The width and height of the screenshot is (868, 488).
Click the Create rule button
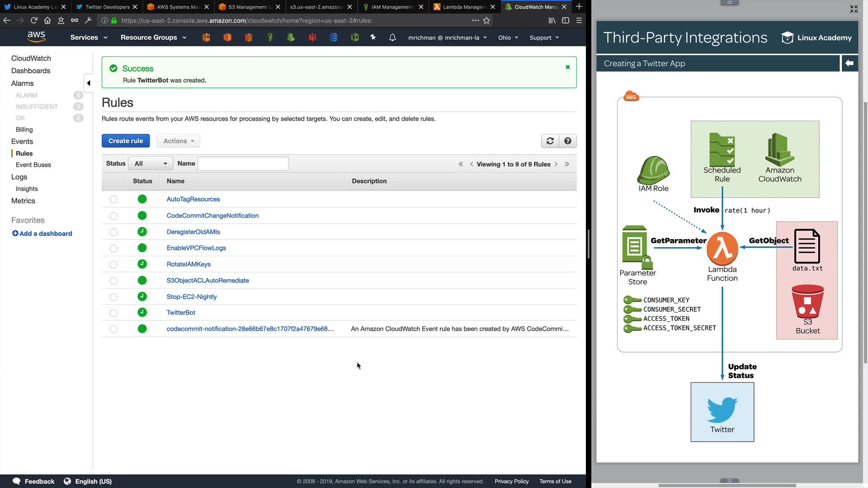(x=126, y=141)
